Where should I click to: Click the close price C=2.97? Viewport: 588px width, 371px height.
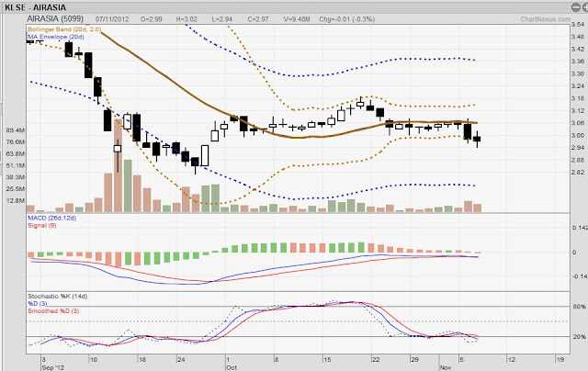(258, 19)
